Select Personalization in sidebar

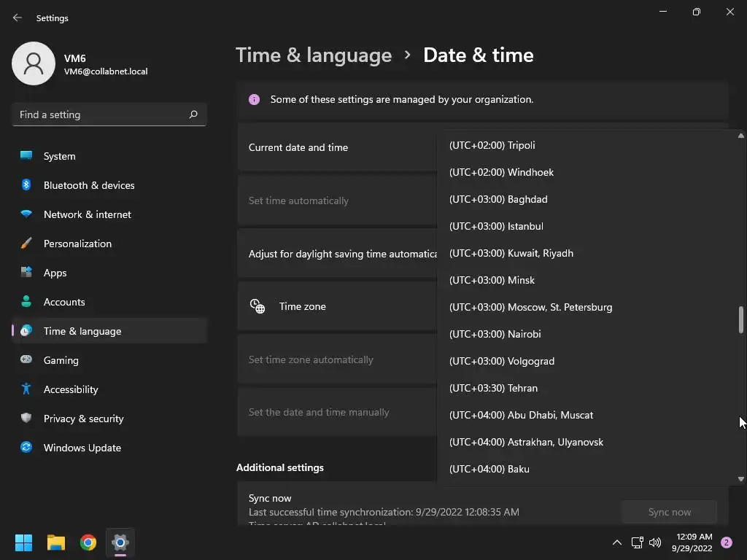tap(109, 244)
